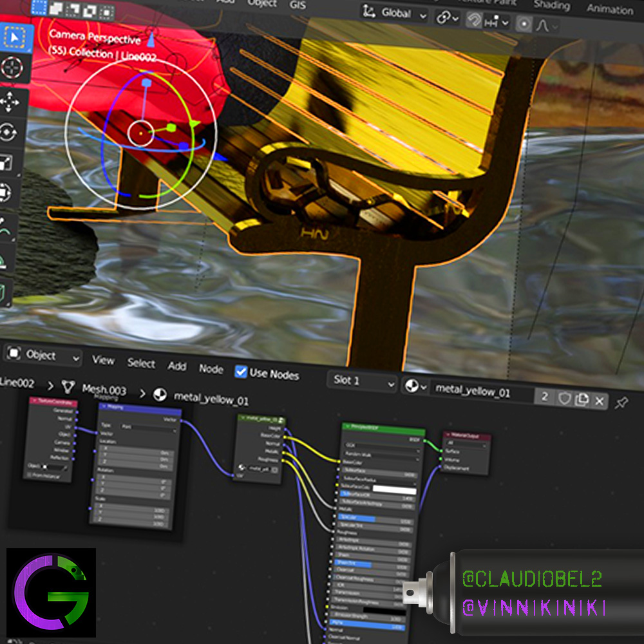Select the Principled BSDF node header
Image resolution: width=644 pixels, height=644 pixels.
click(x=384, y=428)
